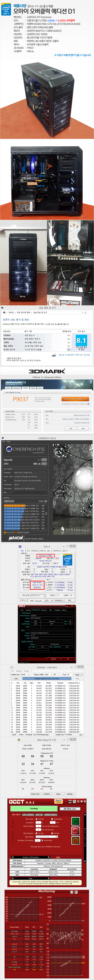Run the CPU test in Cinebench
The width and height of the screenshot is (94, 980).
[44, 464]
